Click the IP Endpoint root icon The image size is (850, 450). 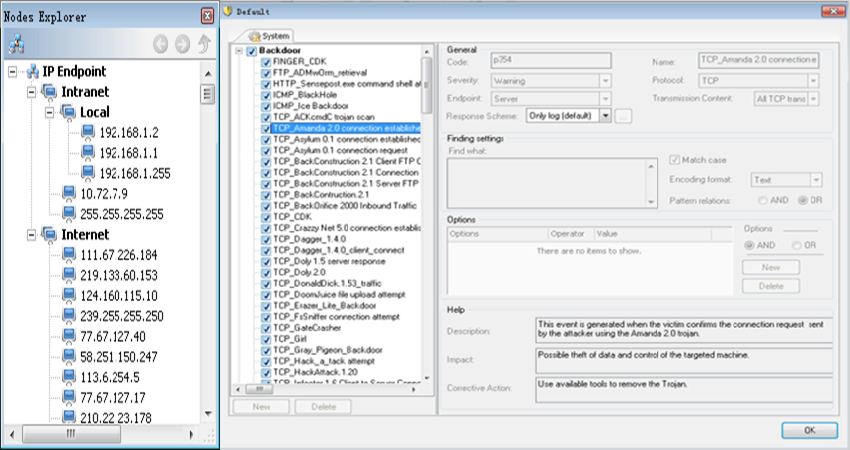[32, 71]
